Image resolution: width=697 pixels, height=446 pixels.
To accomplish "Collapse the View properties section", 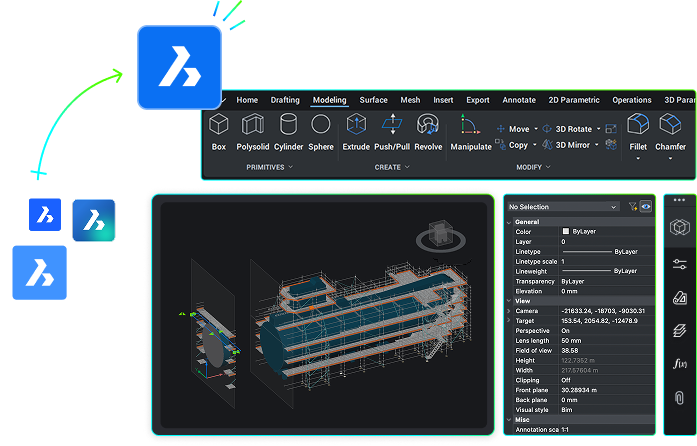I will [509, 301].
